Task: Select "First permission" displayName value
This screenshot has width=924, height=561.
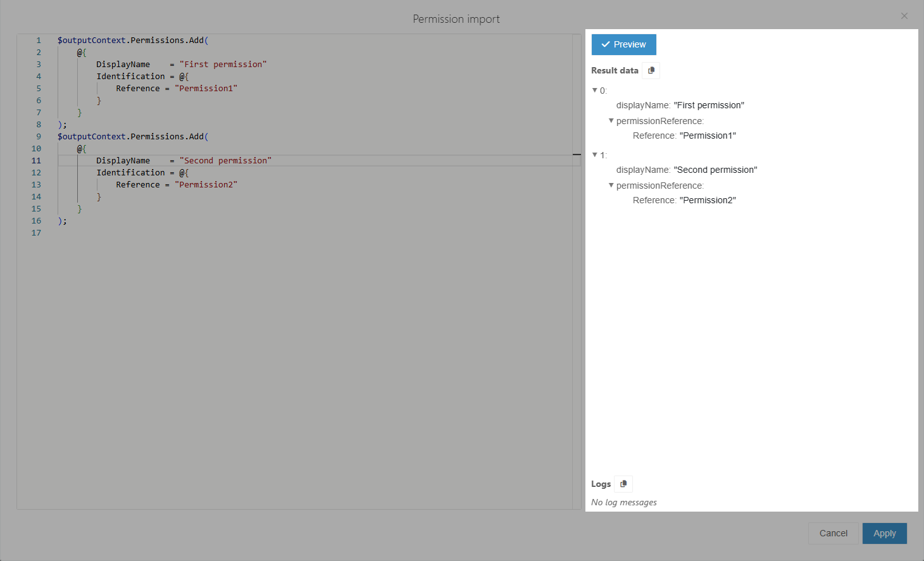Action: click(x=709, y=105)
